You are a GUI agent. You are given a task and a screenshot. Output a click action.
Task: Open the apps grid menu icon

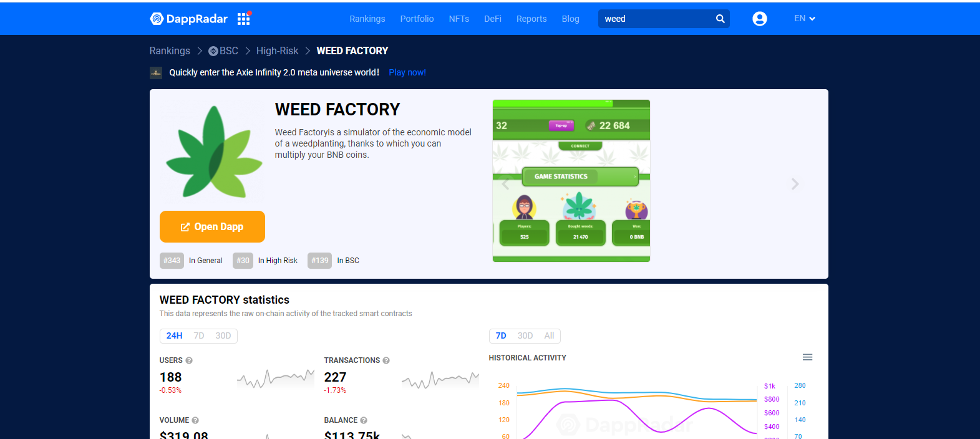coord(244,19)
